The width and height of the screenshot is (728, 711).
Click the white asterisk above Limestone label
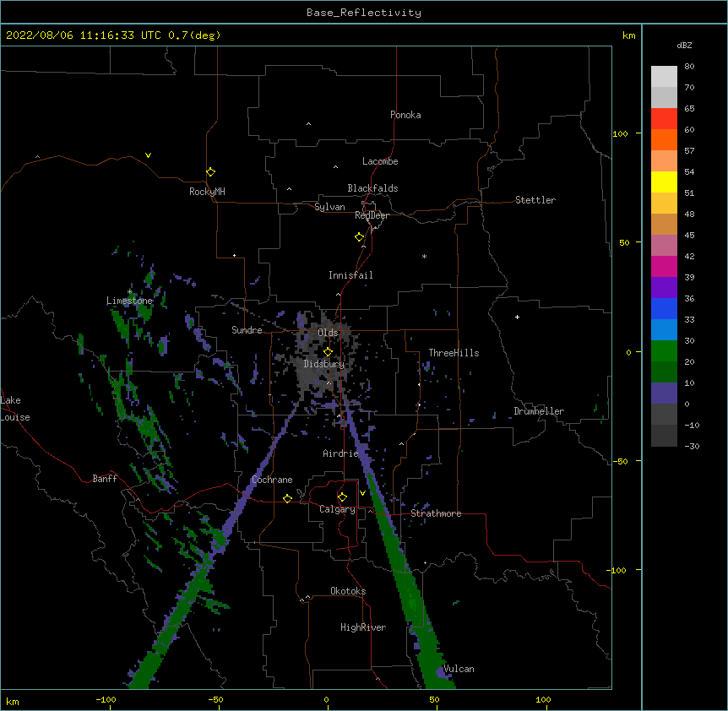tap(129, 292)
